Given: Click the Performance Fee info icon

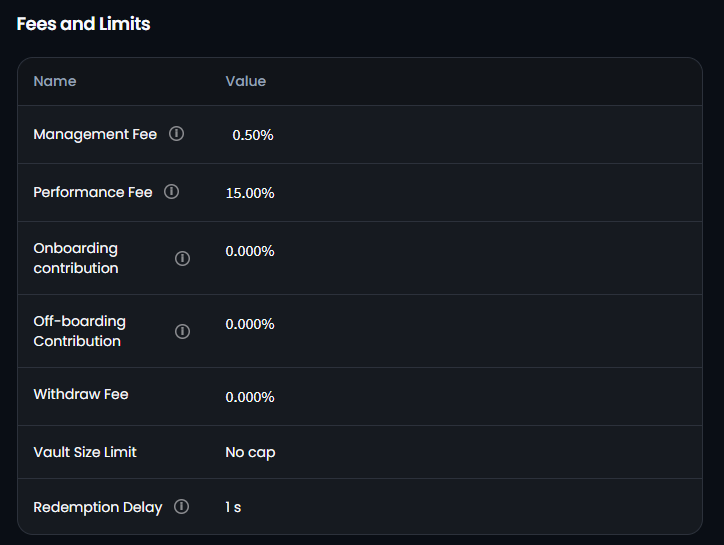Looking at the screenshot, I should click(x=172, y=192).
